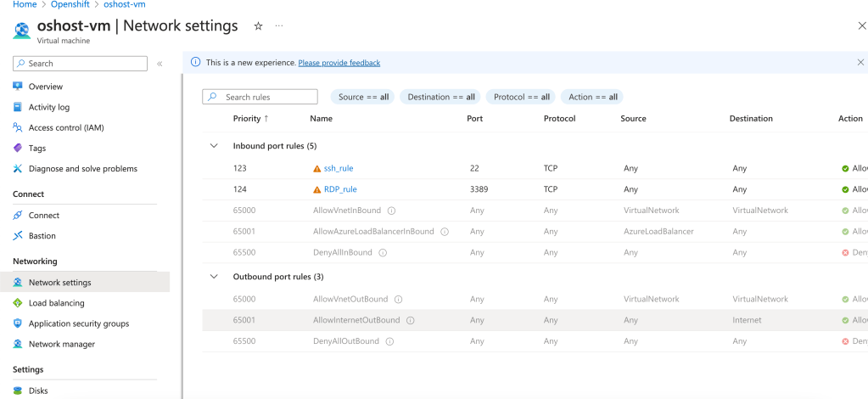Sort by the Priority column header
The image size is (868, 399).
[251, 119]
